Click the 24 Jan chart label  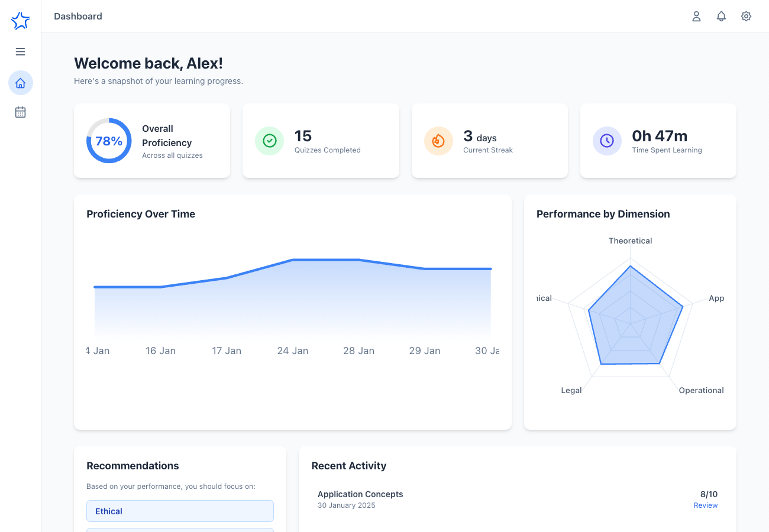coord(292,351)
